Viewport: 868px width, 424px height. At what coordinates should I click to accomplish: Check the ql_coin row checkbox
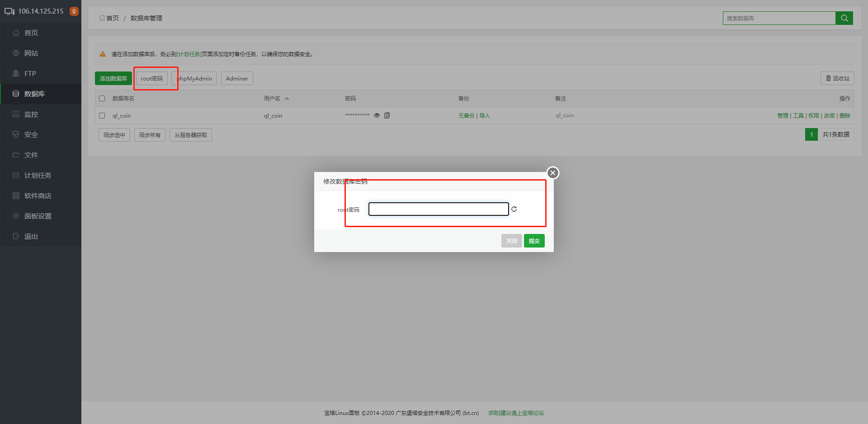[x=102, y=115]
